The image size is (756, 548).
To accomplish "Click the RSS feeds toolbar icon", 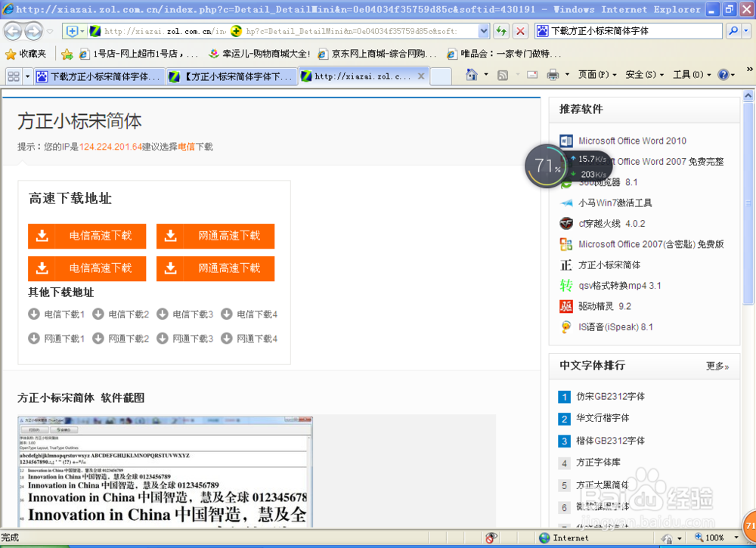I will 503,75.
